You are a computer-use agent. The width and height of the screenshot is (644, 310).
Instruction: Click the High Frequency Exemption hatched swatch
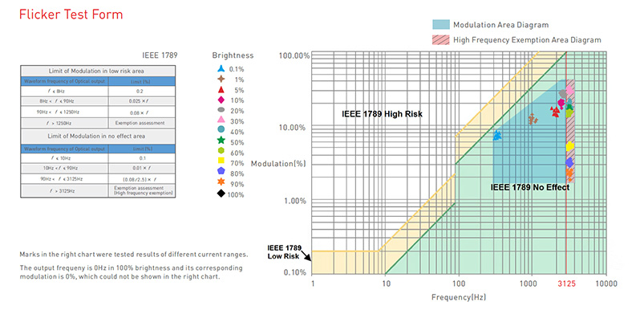[441, 40]
